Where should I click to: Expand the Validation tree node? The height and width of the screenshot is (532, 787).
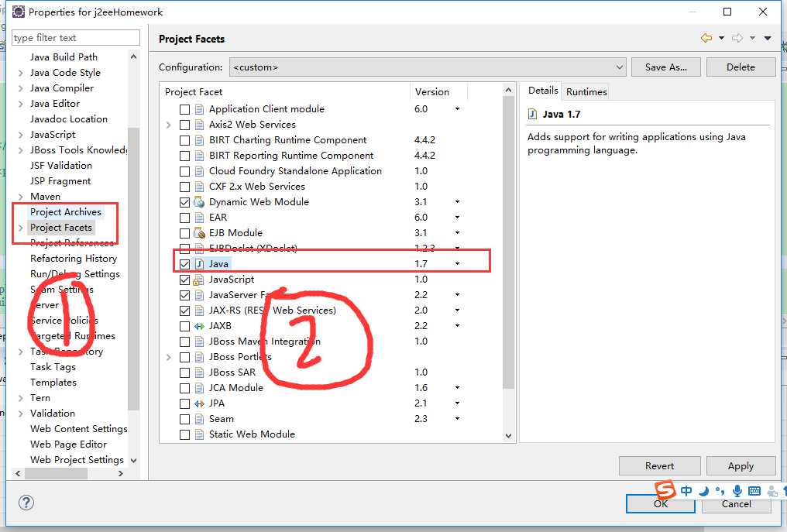(21, 414)
